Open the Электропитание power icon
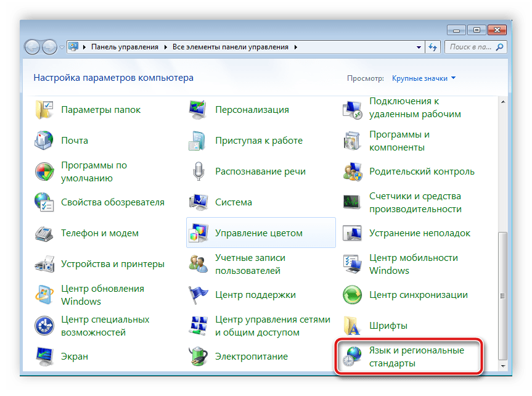The height and width of the screenshot is (396, 532). pos(198,357)
